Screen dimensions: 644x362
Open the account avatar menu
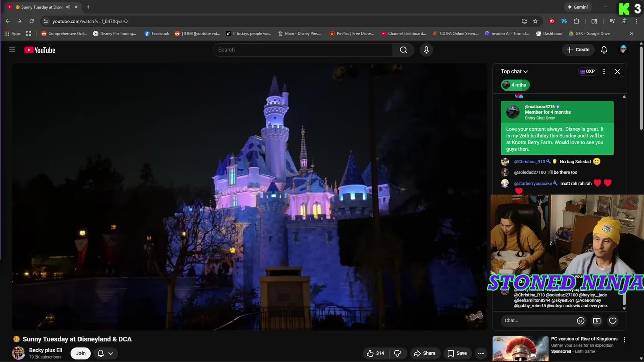[x=623, y=49]
